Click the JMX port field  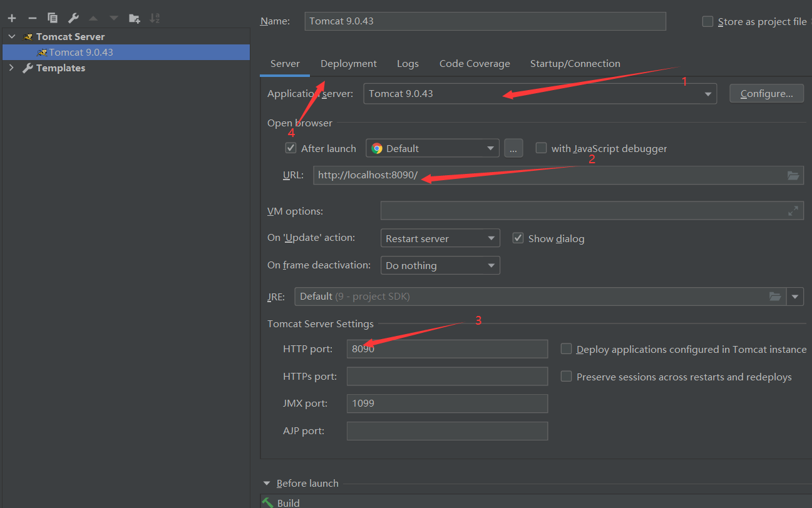tap(447, 404)
